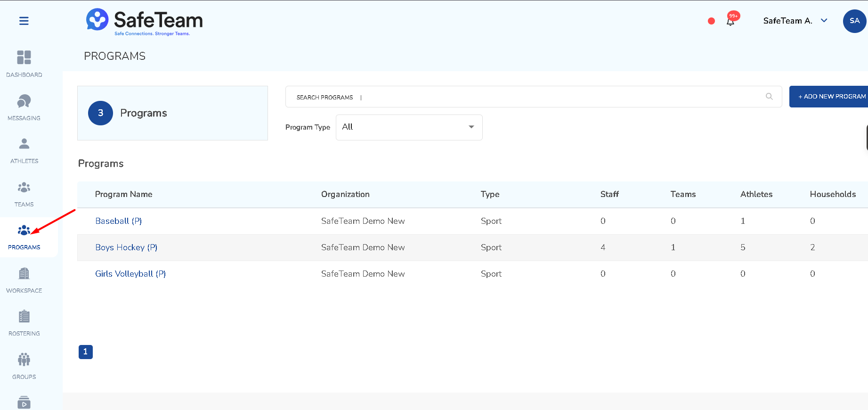
Task: Go to Groups in the sidebar
Action: tap(24, 366)
